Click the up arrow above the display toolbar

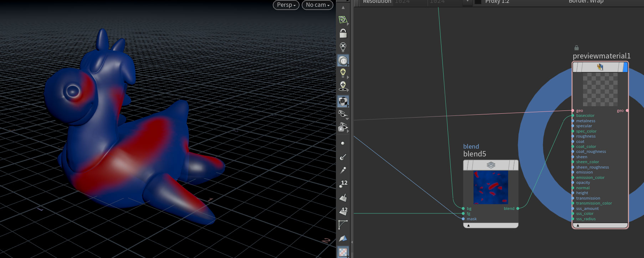pos(343,7)
